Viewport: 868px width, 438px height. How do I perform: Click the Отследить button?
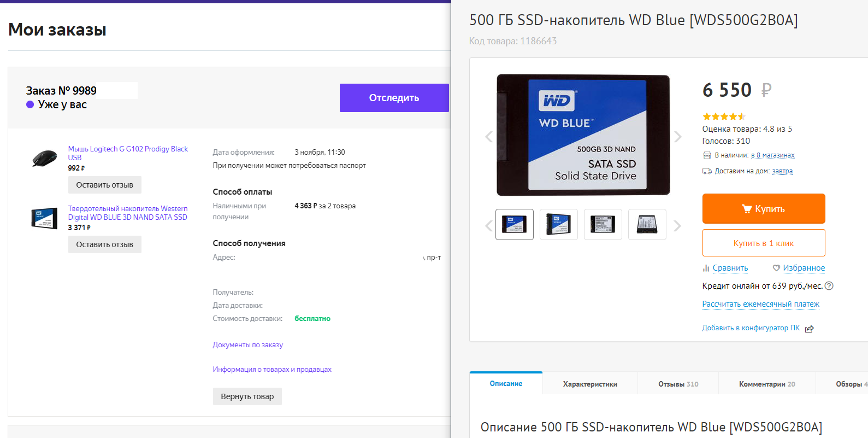click(394, 98)
